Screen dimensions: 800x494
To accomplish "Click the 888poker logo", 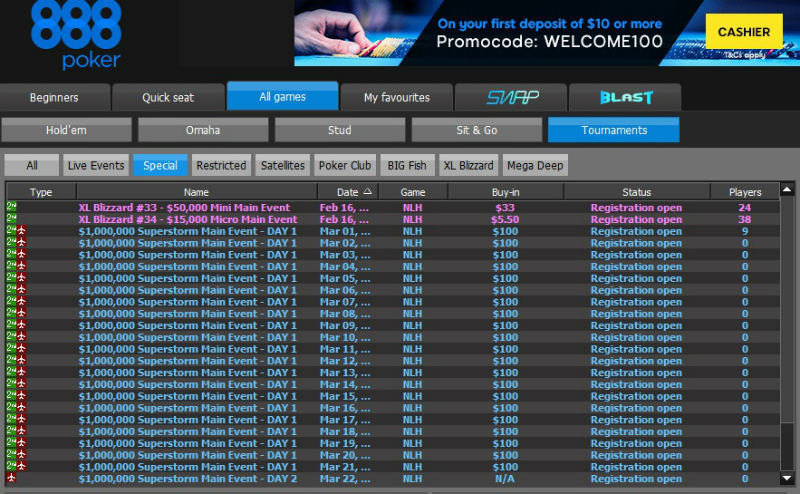I will 76,35.
